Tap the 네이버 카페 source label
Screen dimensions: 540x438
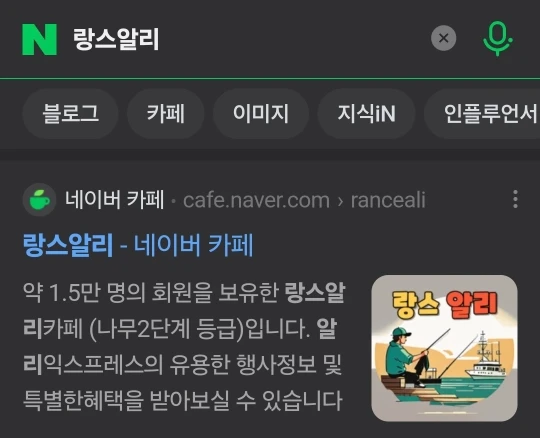click(x=114, y=200)
